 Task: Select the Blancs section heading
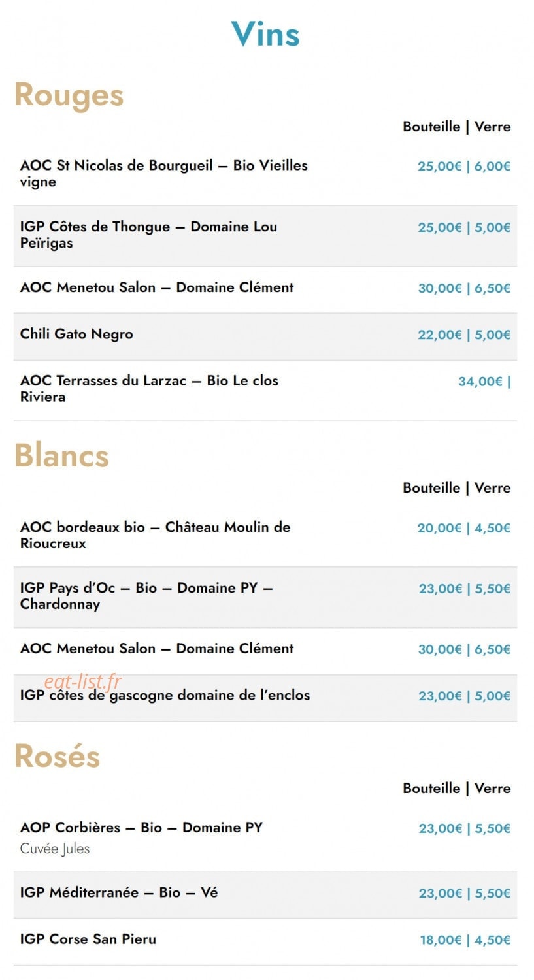[61, 455]
